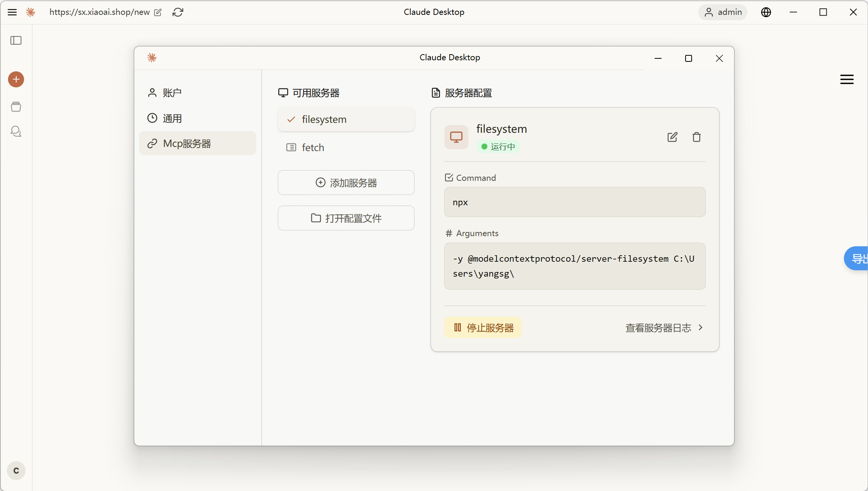
Task: Open the globe language icon
Action: [x=766, y=12]
